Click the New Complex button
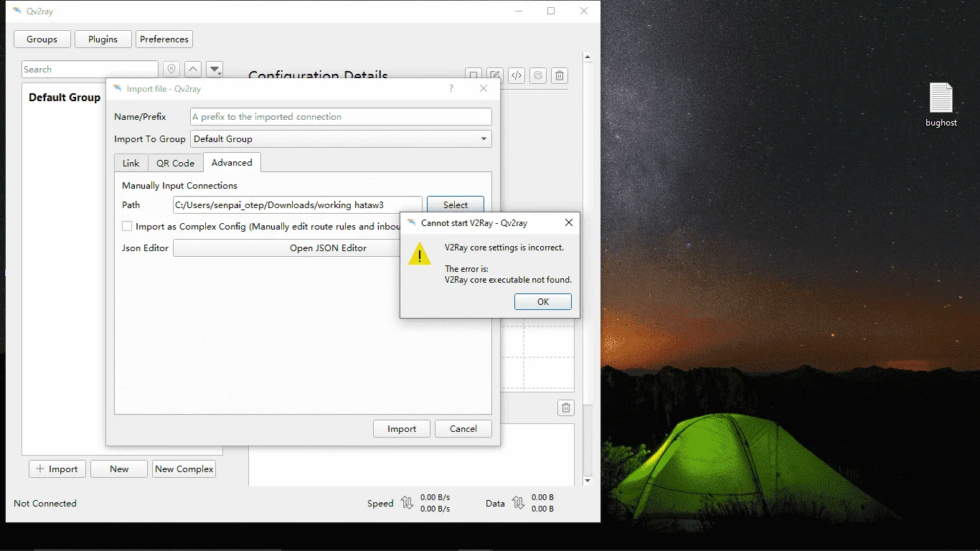Image resolution: width=980 pixels, height=551 pixels. 184,468
